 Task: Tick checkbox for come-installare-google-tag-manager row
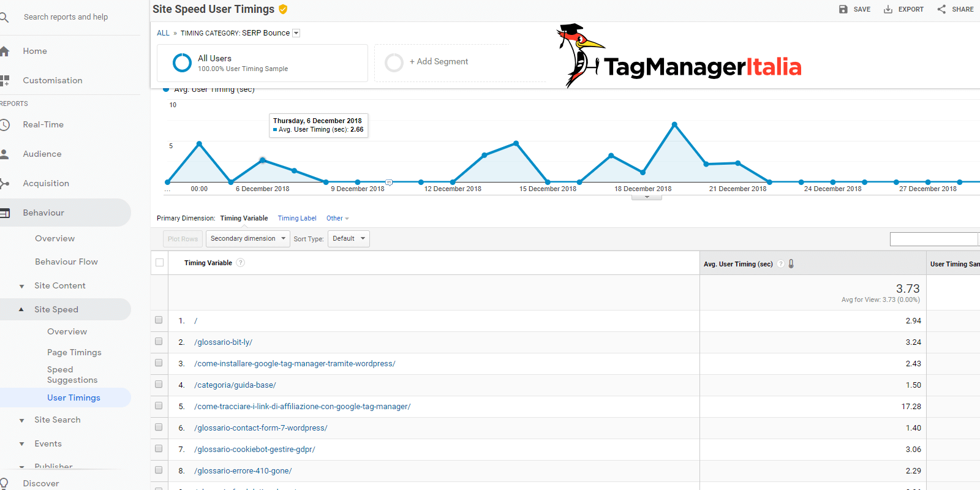[159, 363]
